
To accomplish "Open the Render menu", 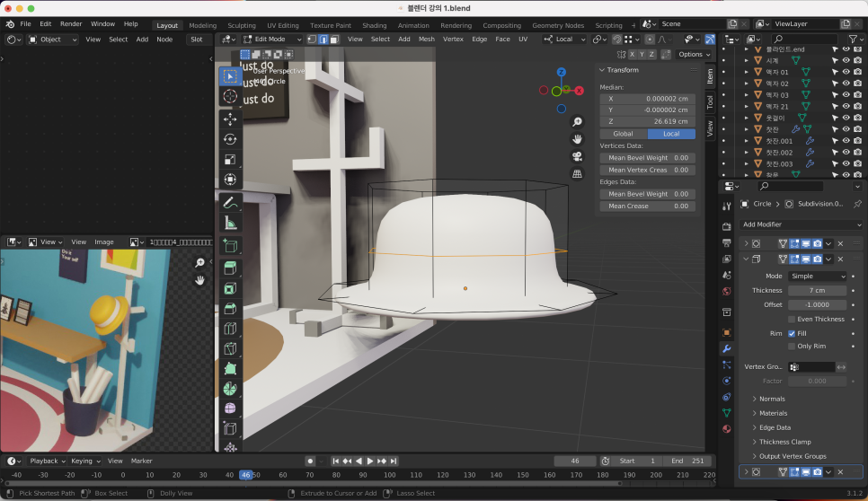I will 71,23.
